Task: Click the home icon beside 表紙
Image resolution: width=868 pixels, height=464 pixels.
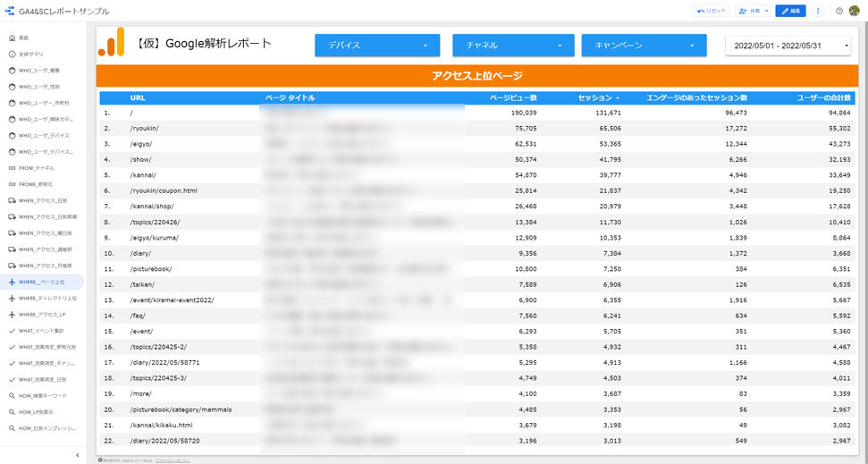Action: pos(12,38)
